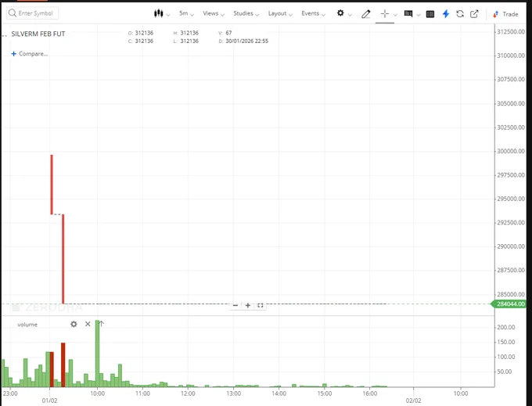Select the pencil drawing tool
The width and height of the screenshot is (532, 406).
coord(366,14)
